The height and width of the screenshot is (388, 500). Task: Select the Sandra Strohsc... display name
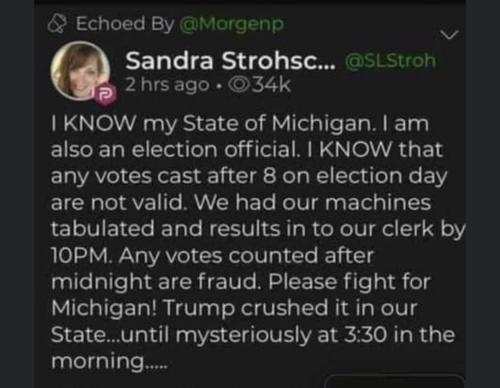230,61
